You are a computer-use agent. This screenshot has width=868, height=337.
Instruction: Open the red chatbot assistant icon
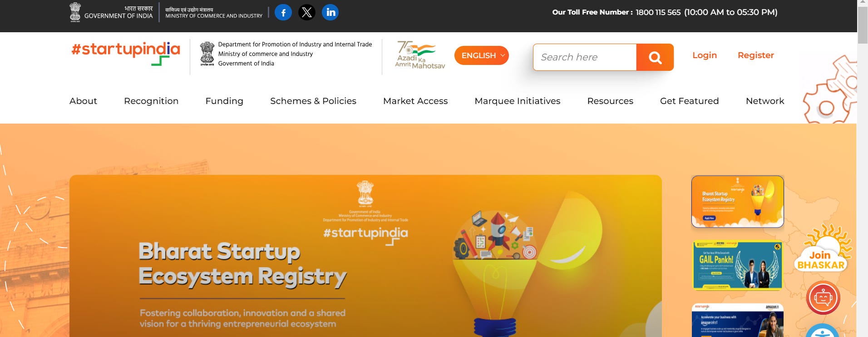coord(823,298)
